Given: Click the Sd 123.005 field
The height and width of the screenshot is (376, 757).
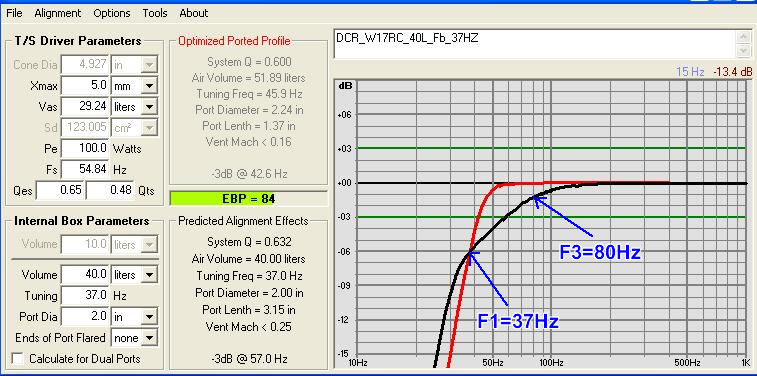Looking at the screenshot, I should (85, 127).
